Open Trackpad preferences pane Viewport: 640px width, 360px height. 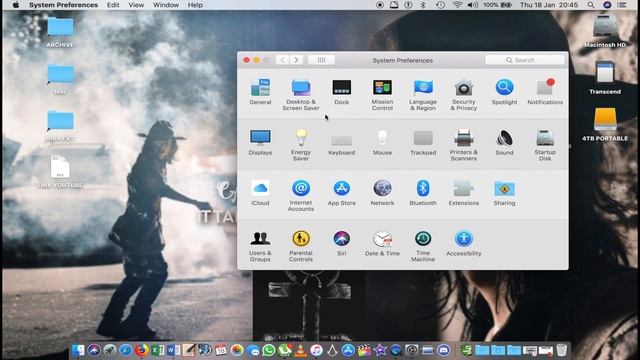423,142
